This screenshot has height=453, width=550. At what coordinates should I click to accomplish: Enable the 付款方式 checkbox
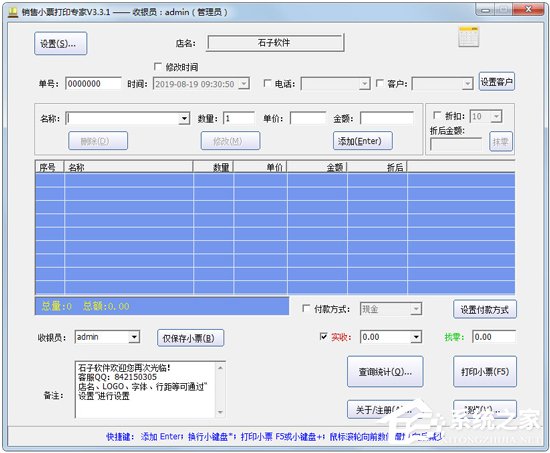[306, 308]
